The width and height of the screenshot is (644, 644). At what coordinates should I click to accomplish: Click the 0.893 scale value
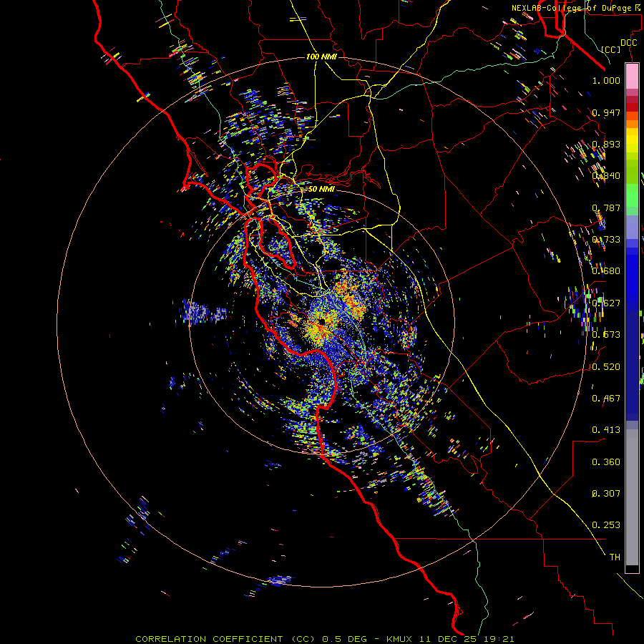(x=606, y=144)
